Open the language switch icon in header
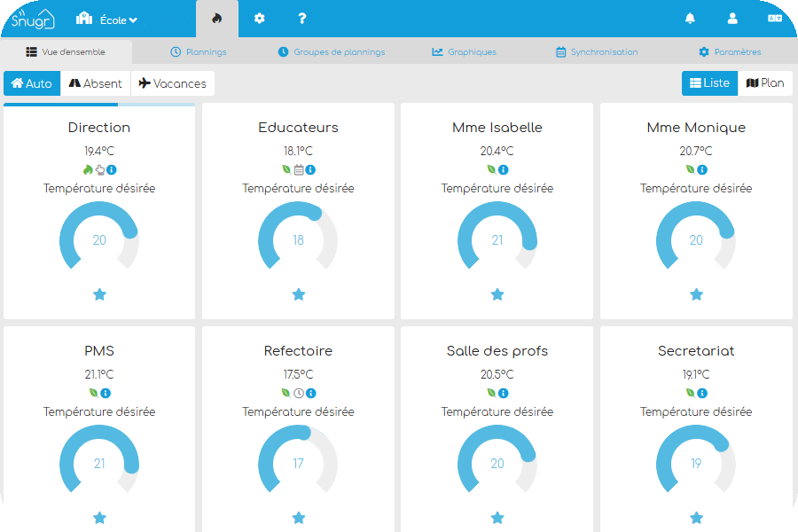The image size is (798, 532). (x=775, y=19)
